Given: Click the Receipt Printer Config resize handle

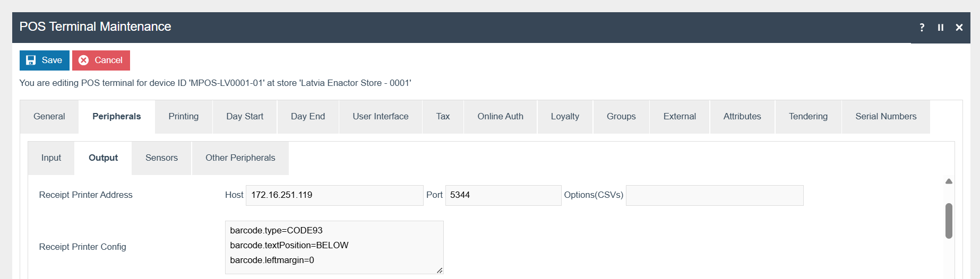Looking at the screenshot, I should [x=440, y=271].
